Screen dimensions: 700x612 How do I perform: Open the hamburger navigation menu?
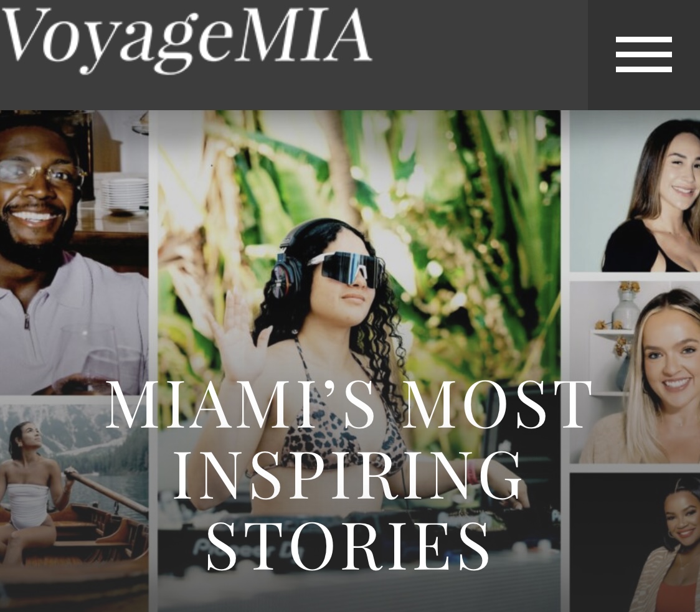[x=643, y=54]
